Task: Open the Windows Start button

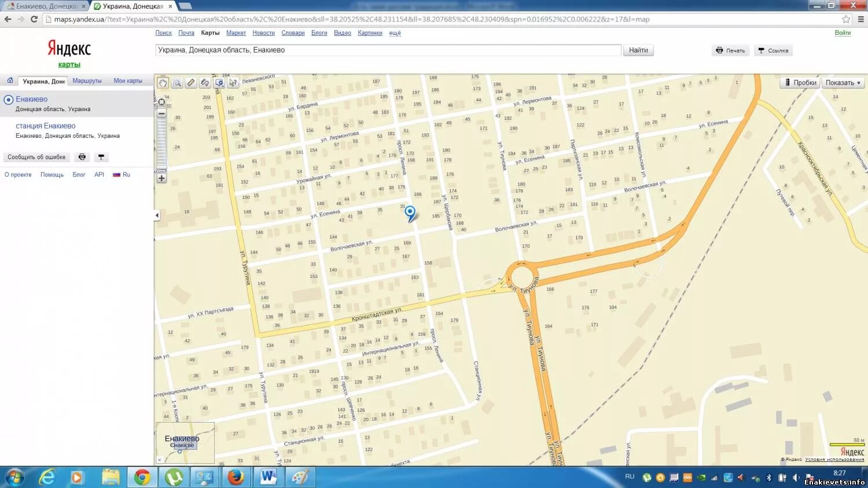Action: pos(14,478)
